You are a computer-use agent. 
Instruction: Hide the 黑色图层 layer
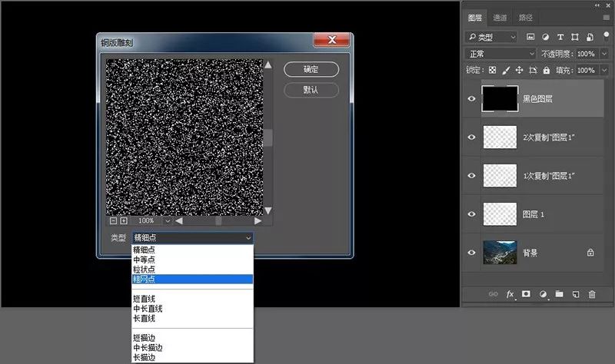472,99
